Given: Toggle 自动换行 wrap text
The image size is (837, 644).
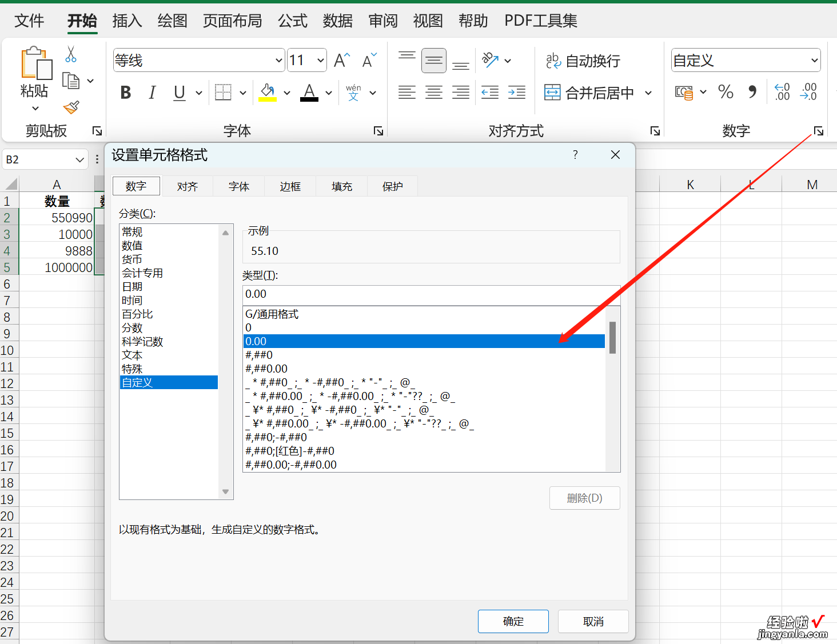Looking at the screenshot, I should point(583,61).
